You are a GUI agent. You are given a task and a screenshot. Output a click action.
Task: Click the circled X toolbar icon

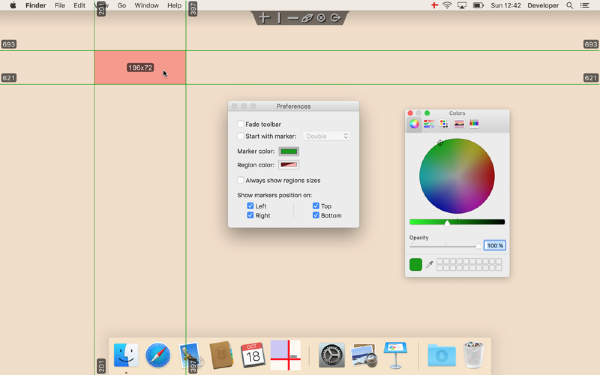coord(321,18)
